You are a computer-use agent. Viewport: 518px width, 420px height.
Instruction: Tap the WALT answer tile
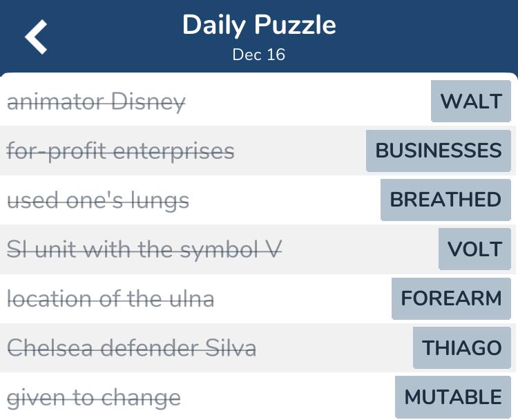click(471, 101)
